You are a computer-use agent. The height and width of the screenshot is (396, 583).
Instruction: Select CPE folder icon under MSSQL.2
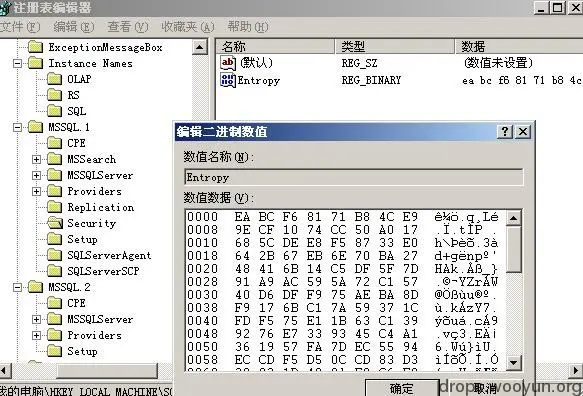coord(55,303)
